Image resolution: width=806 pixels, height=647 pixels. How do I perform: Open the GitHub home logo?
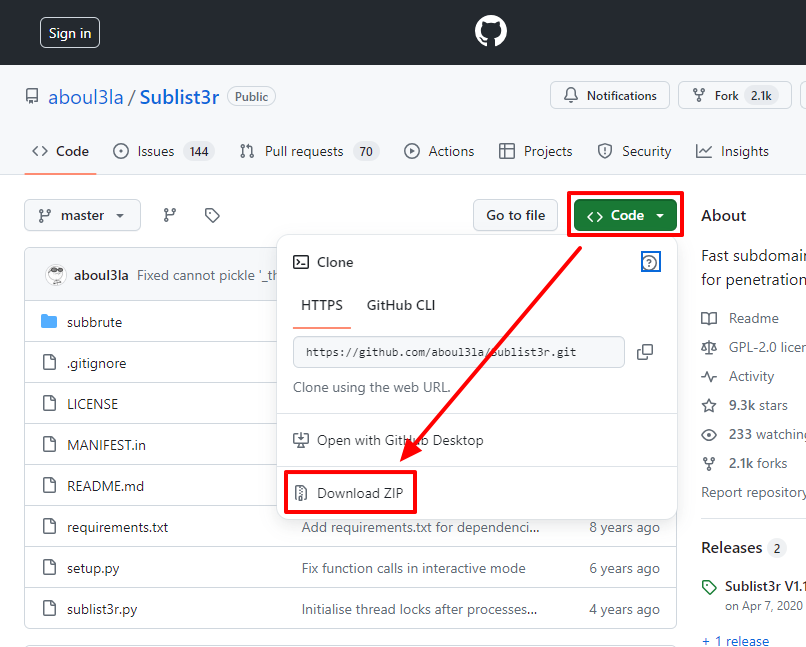[x=490, y=31]
